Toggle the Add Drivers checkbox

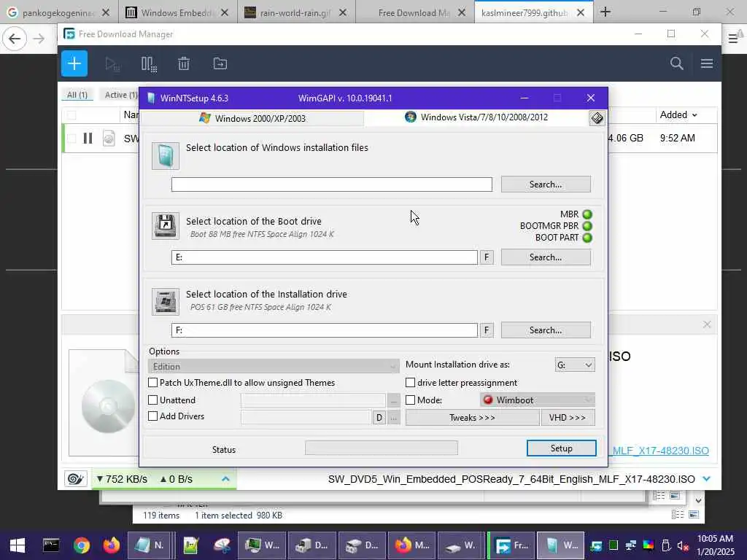pyautogui.click(x=153, y=416)
